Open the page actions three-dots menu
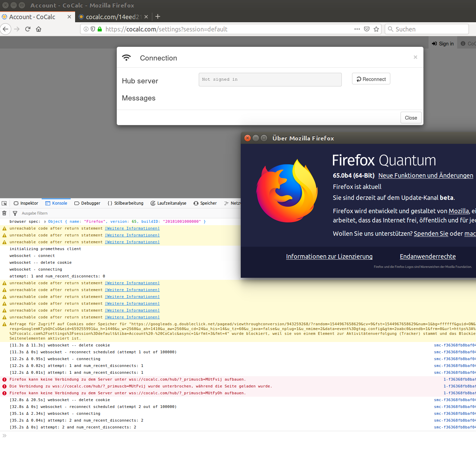Screen dimensions: 476x451 357,29
